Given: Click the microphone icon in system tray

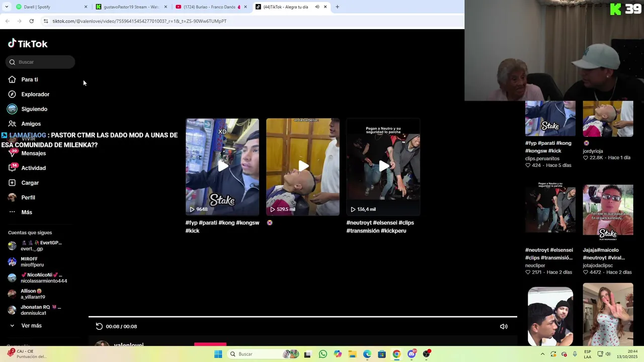Looking at the screenshot, I should click(x=575, y=354).
